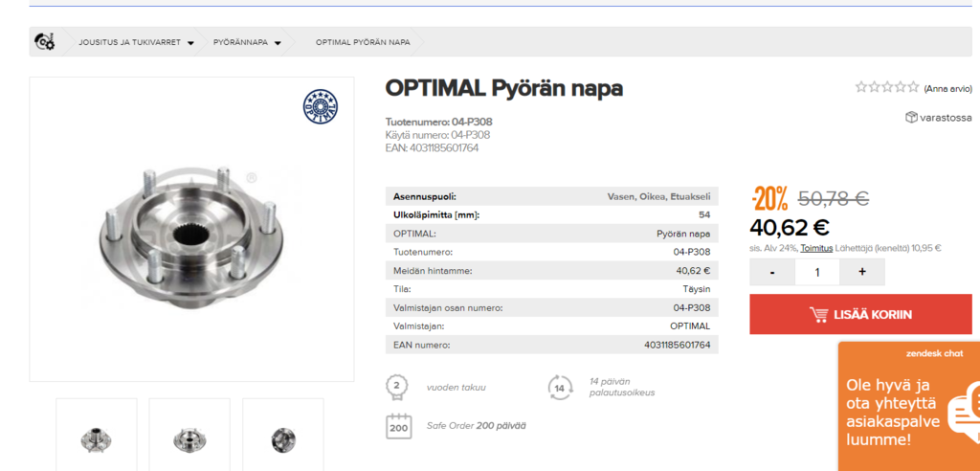Open the Optimal pyörän napa breadcrumb item

click(363, 43)
